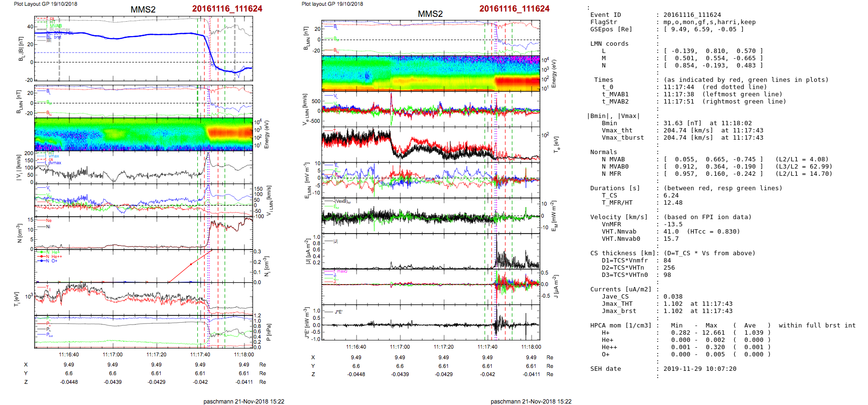This screenshot has width=868, height=405.
Task: Click the paschmann 21-Nov-2018 footer under the left plot
Action: [x=243, y=402]
